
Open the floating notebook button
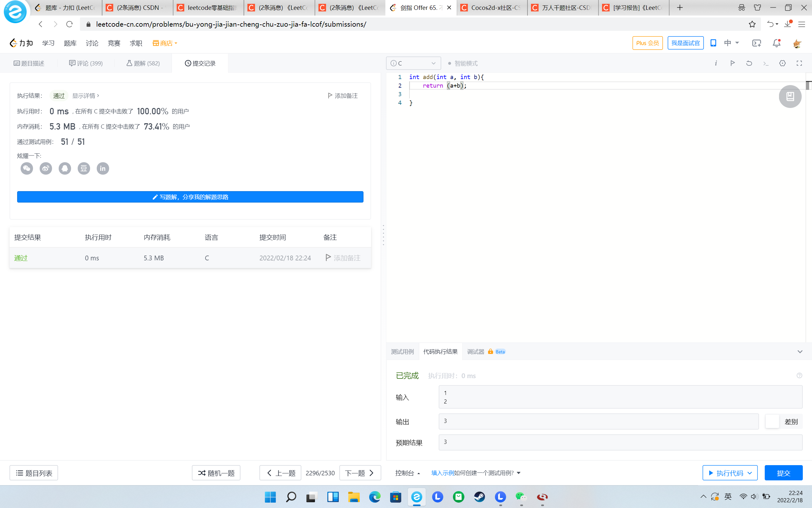coord(790,97)
